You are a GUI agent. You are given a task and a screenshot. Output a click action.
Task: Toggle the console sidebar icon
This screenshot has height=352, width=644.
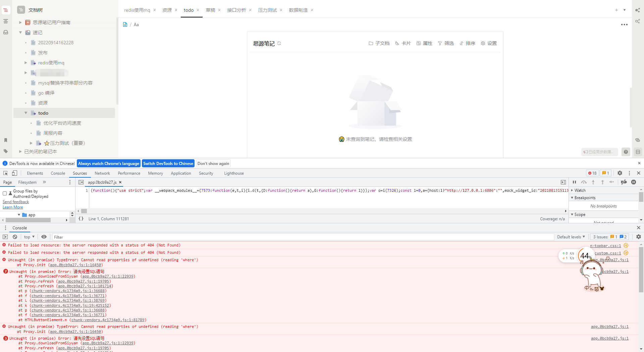coord(5,237)
